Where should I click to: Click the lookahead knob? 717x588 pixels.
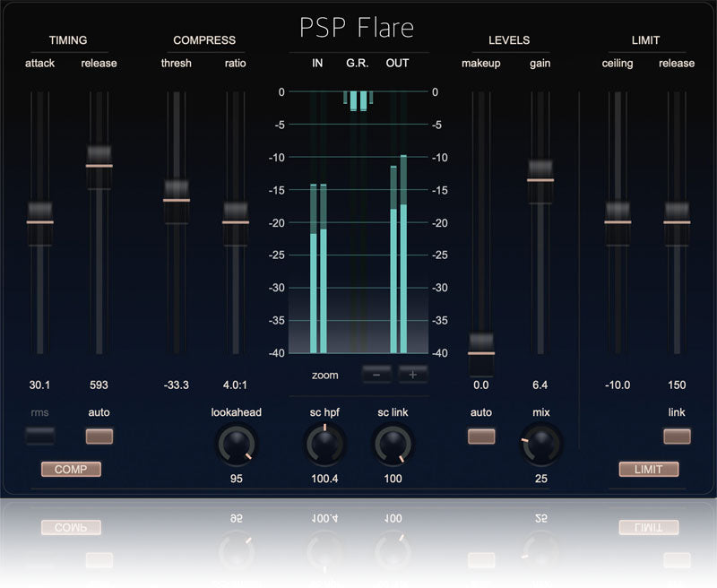pos(237,444)
